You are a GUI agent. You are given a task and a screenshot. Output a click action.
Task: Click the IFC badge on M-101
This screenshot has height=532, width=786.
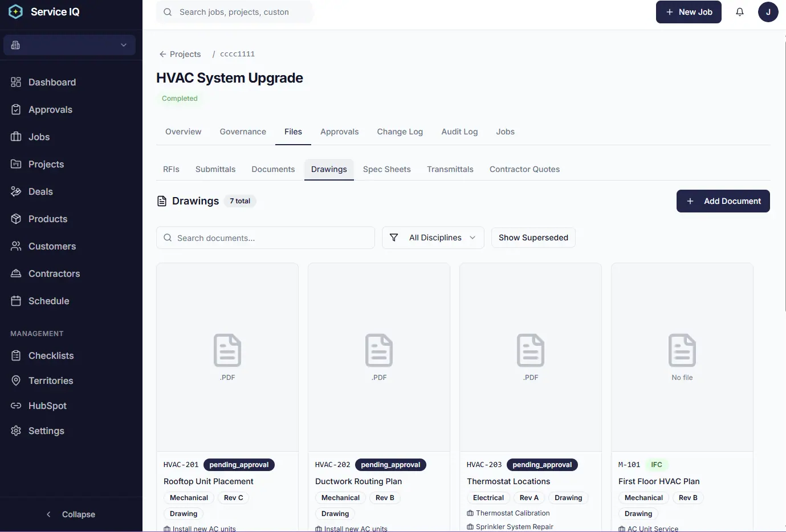657,465
